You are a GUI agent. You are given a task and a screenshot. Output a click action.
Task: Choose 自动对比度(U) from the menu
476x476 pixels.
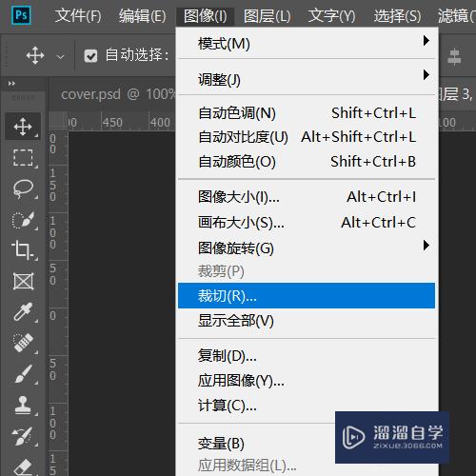[307, 137]
